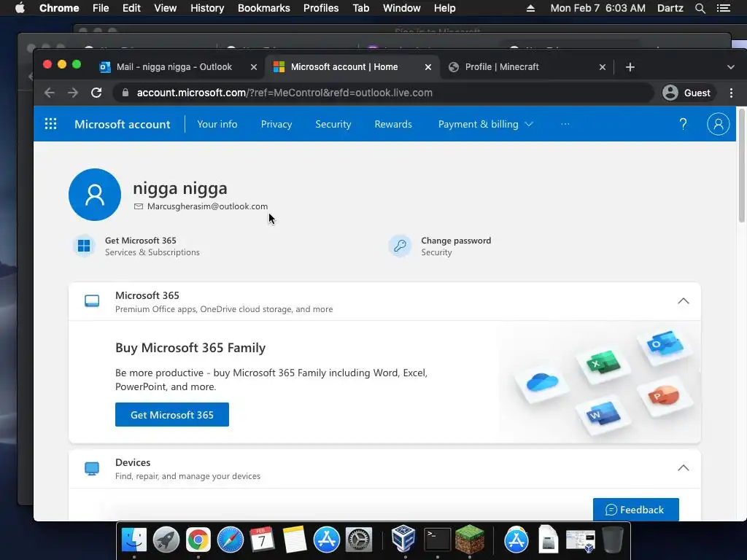Open the Rewards nav item
The height and width of the screenshot is (560, 747).
pyautogui.click(x=393, y=124)
